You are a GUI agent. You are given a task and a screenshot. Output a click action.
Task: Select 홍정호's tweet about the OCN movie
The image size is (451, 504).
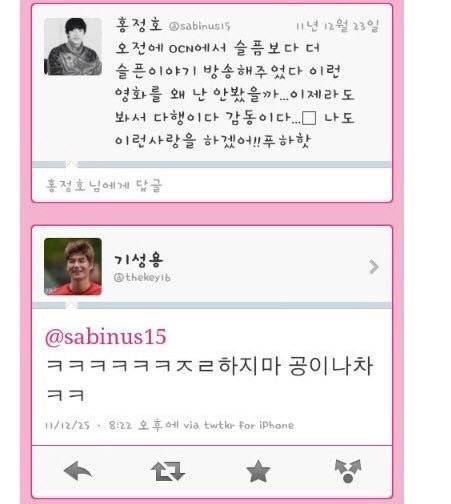pos(234,94)
